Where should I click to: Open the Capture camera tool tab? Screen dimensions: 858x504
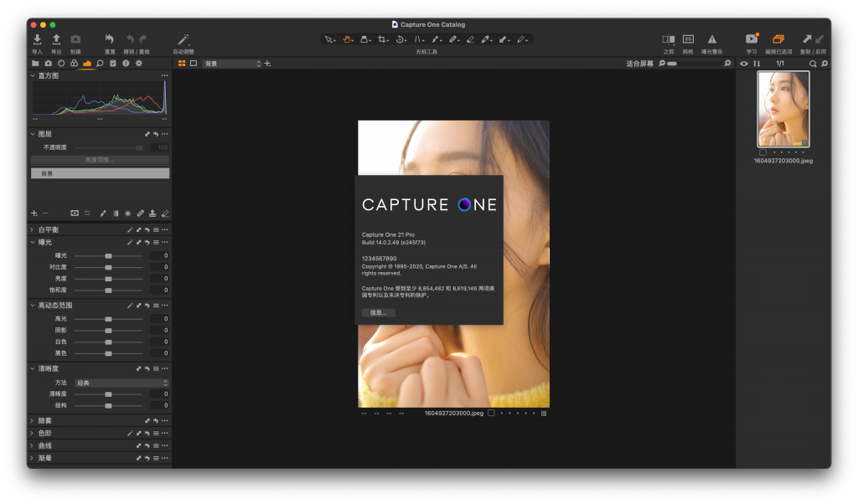(x=48, y=64)
